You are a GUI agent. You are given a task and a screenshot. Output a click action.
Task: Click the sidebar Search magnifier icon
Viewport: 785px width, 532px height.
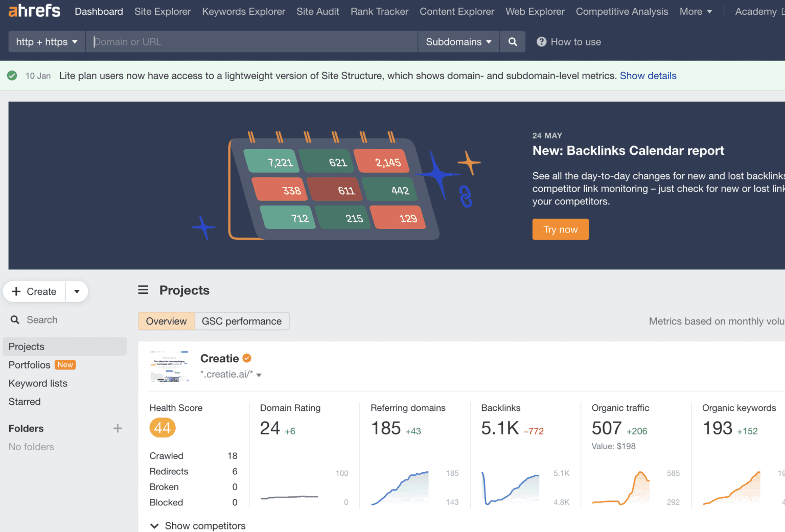point(15,320)
